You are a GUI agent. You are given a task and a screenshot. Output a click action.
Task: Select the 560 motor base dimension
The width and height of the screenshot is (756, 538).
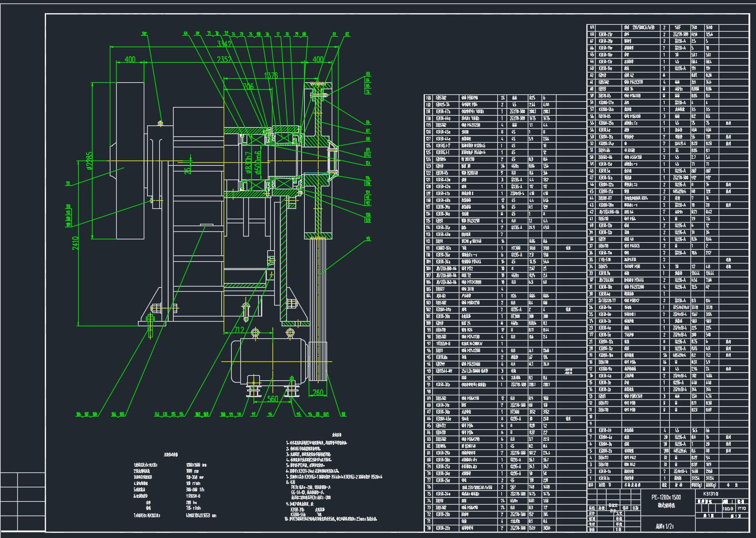273,399
